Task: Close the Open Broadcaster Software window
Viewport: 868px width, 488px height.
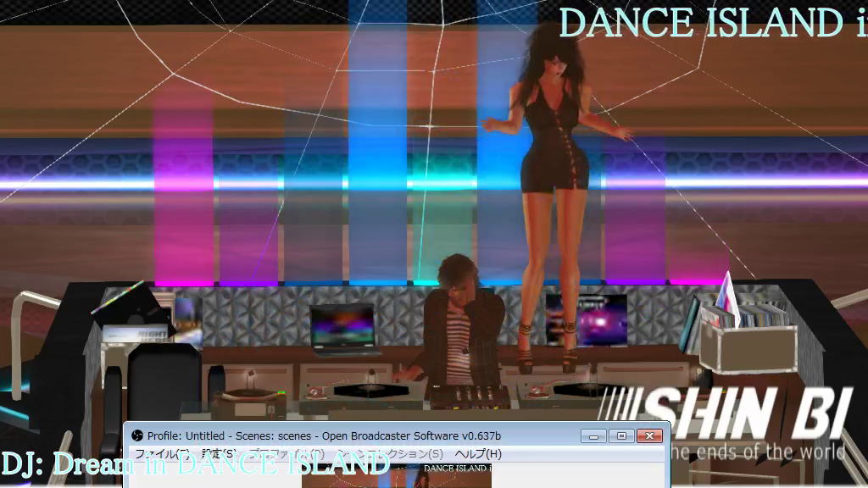Action: click(649, 436)
